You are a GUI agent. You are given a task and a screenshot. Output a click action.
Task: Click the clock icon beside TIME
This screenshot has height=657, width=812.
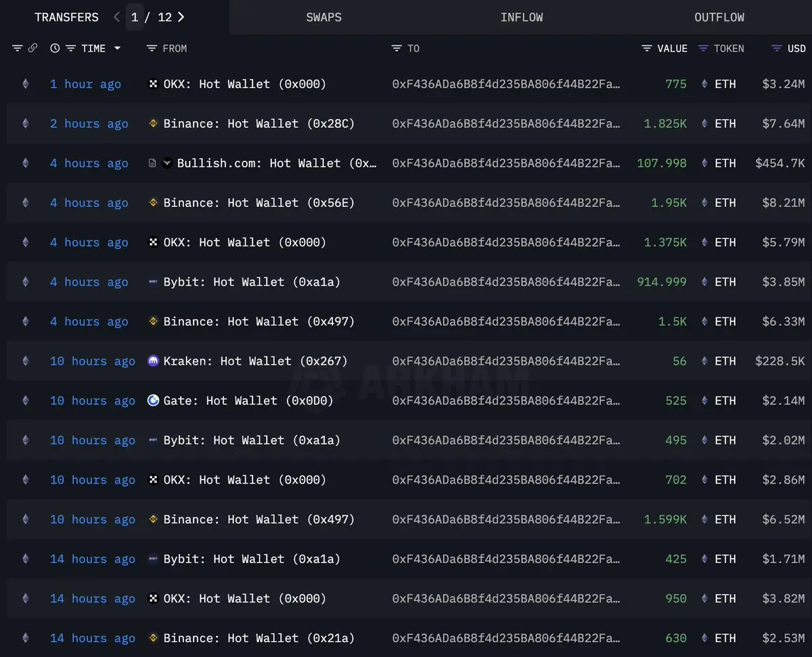pos(55,48)
